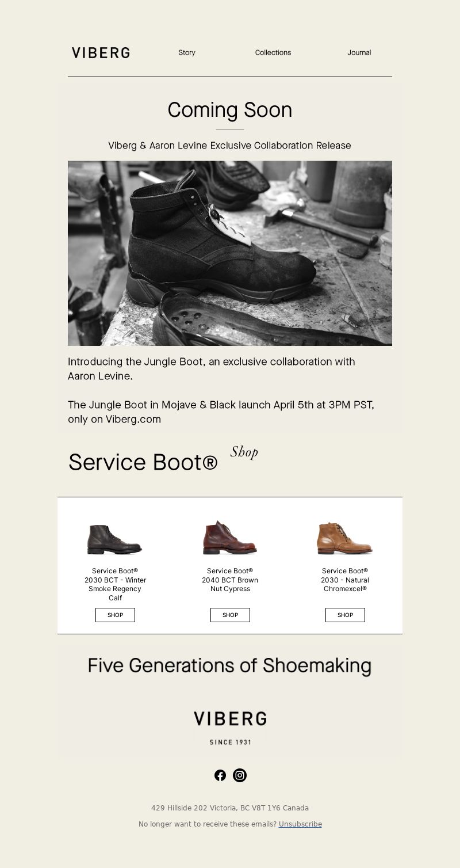Screen dimensions: 460x868
Task: Open the Journal menu item
Action: [359, 52]
